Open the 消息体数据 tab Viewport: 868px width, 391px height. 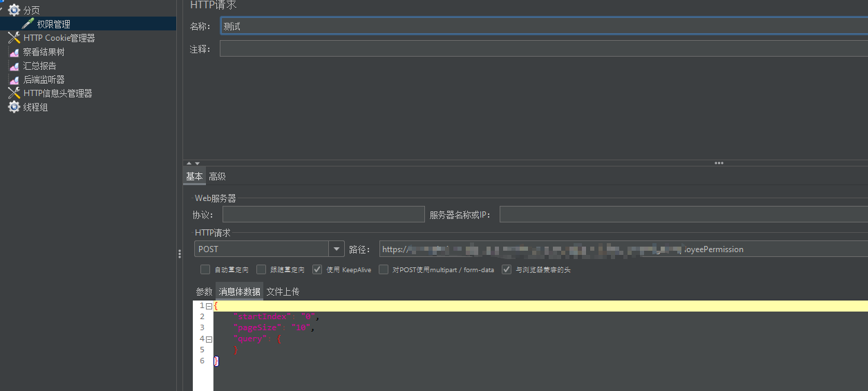pyautogui.click(x=240, y=292)
